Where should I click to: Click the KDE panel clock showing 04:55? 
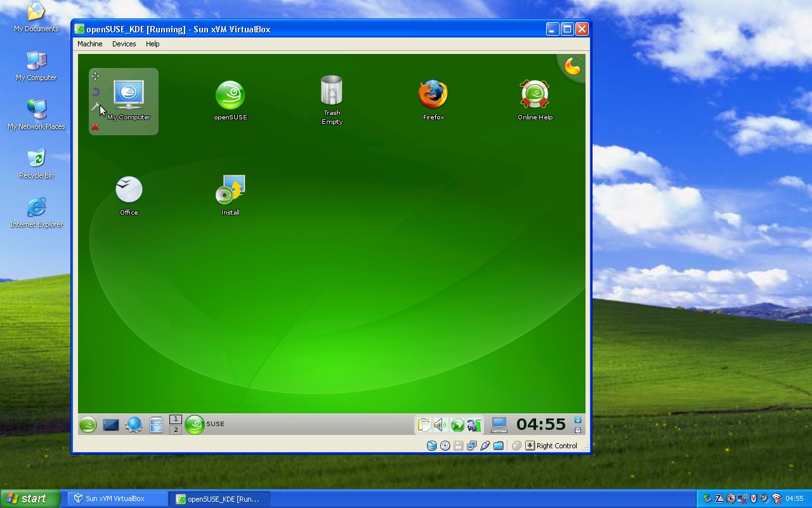coord(540,424)
